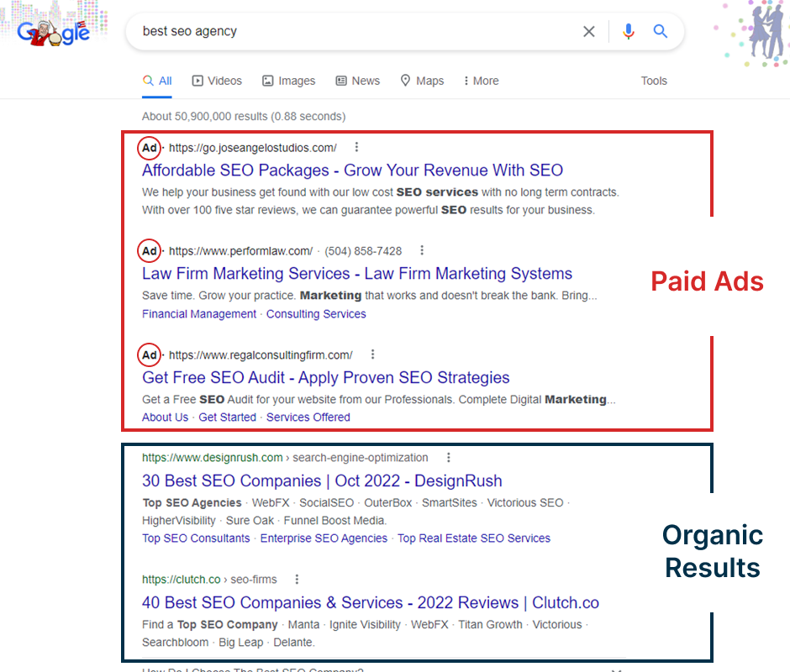Click the 'About 50,900,000 results' stats text
Image resolution: width=790 pixels, height=672 pixels.
244,117
